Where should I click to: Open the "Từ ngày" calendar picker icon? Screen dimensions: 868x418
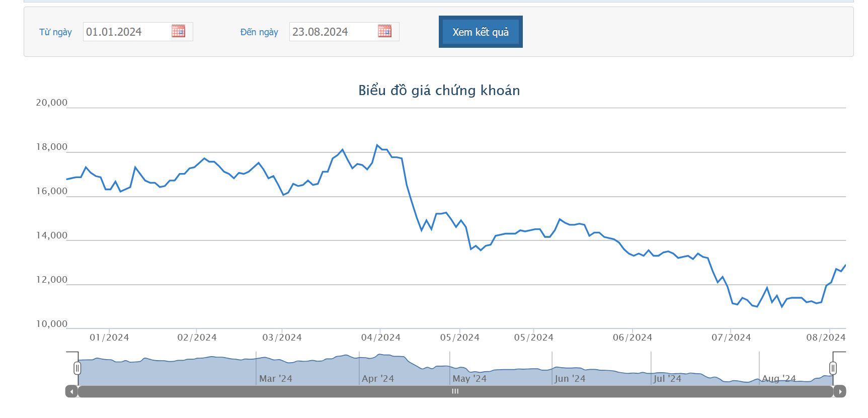pyautogui.click(x=178, y=31)
